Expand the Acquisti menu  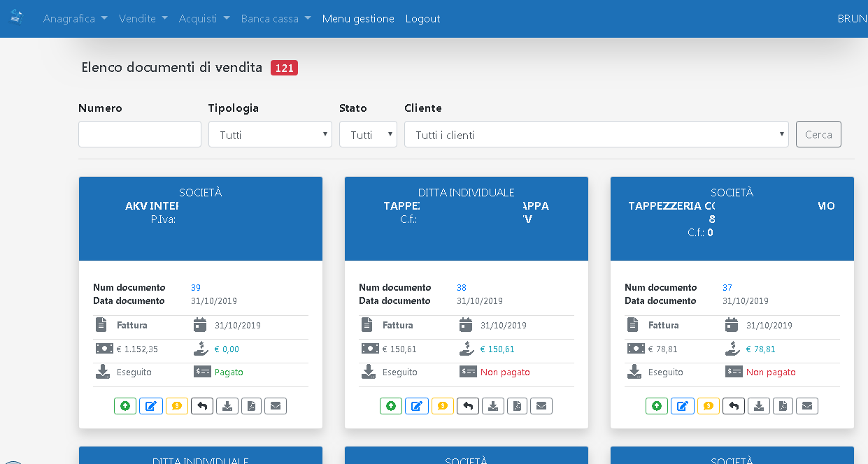204,19
